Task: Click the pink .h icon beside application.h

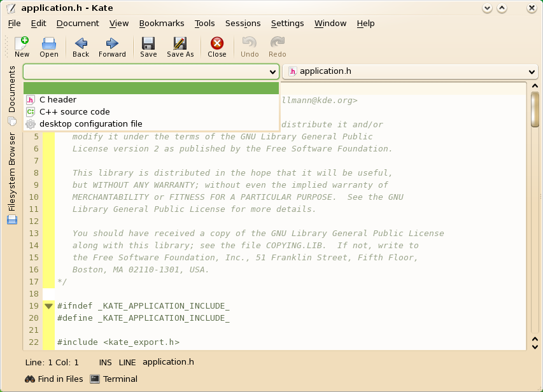Action: (x=293, y=71)
